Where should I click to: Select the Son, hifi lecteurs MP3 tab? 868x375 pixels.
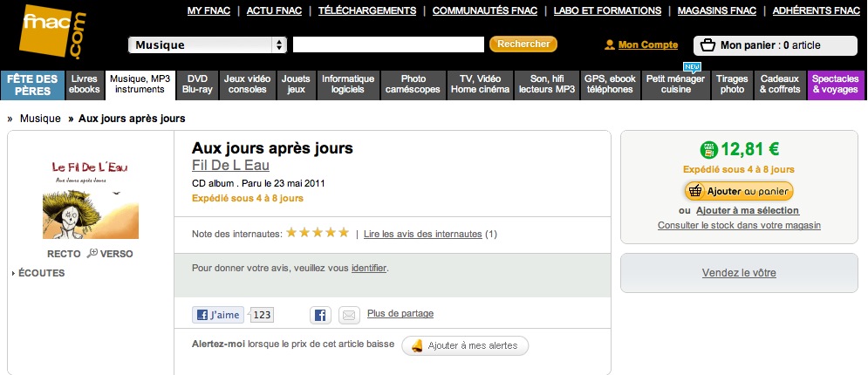(547, 85)
